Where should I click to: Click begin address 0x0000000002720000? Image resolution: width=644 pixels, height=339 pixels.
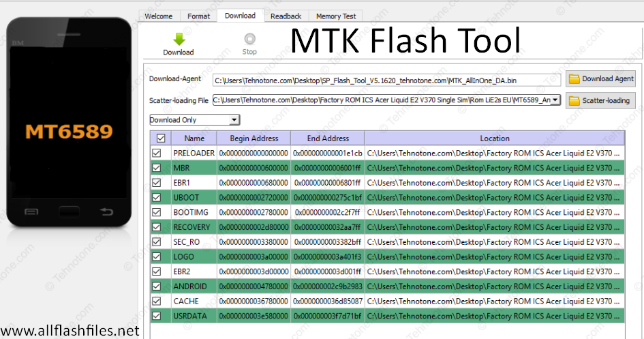tap(254, 198)
